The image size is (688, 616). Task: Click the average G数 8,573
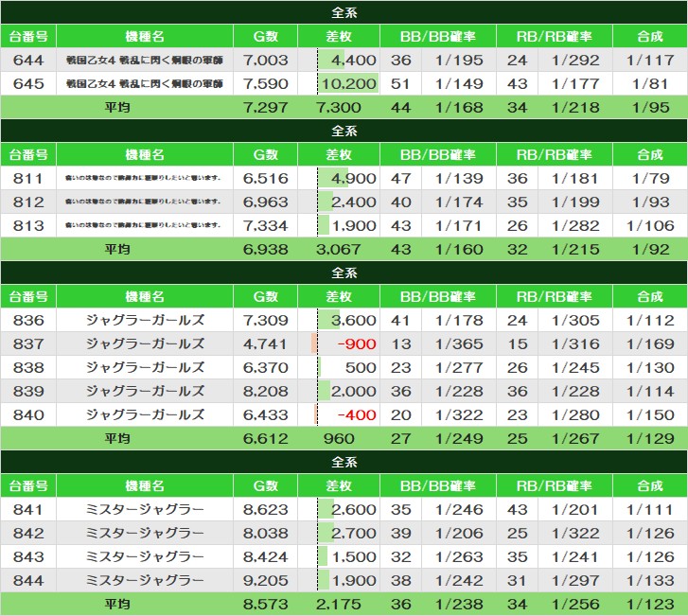click(266, 605)
